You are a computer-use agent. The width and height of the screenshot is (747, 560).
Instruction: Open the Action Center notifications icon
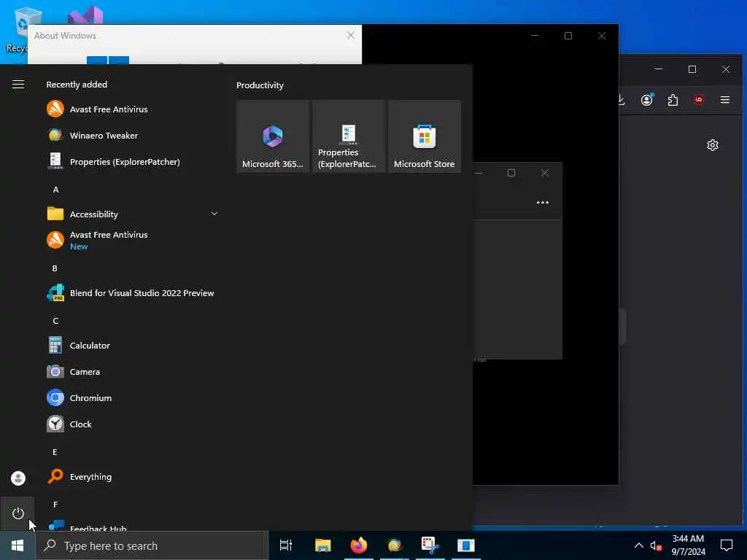tap(727, 545)
